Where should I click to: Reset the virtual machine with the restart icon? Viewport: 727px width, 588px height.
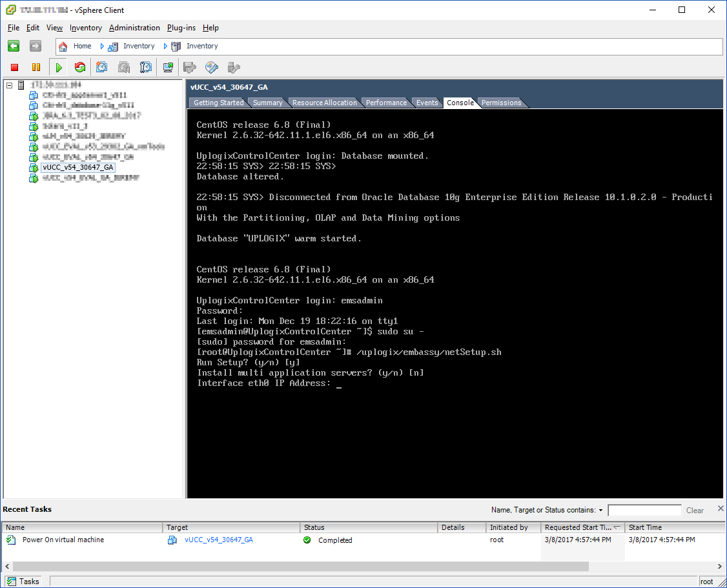pyautogui.click(x=80, y=67)
